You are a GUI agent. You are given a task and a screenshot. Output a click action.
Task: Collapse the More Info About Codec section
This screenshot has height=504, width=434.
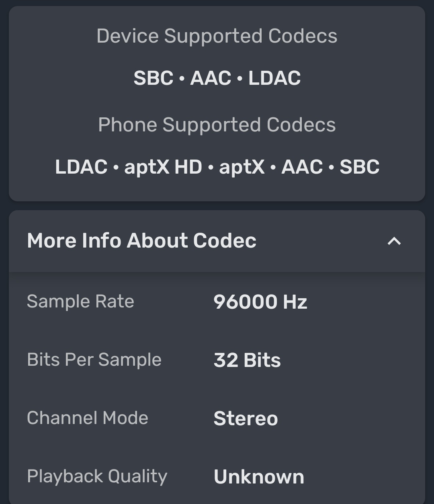click(x=394, y=241)
